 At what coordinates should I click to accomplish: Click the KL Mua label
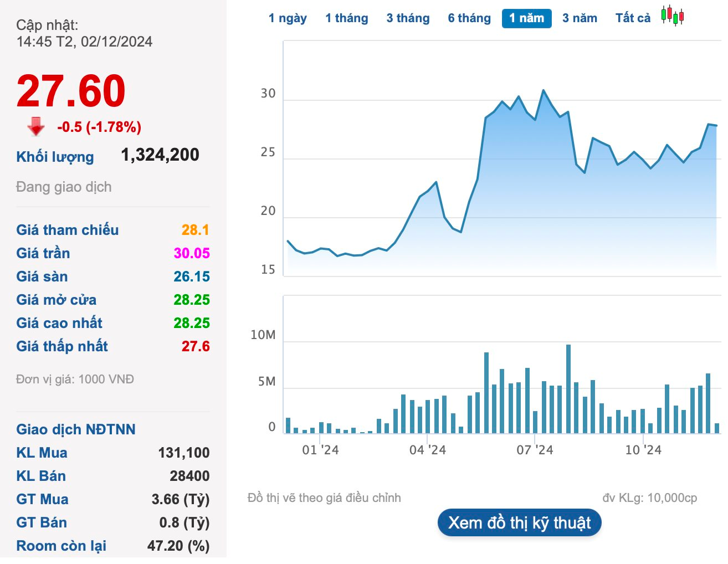(42, 453)
